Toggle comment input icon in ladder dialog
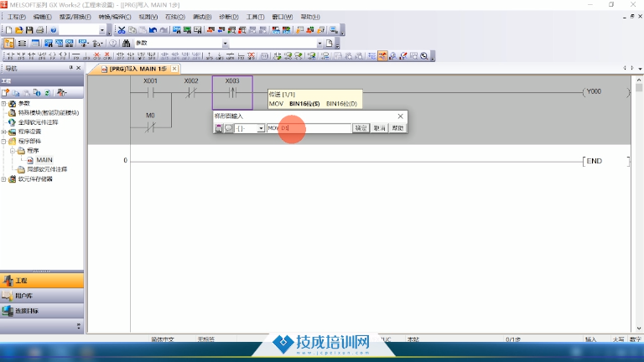The height and width of the screenshot is (362, 644). [x=228, y=128]
